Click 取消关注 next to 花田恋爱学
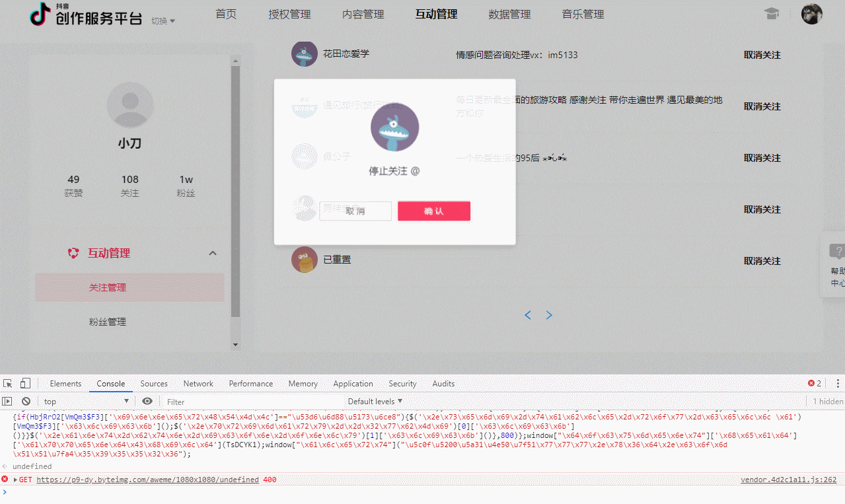Viewport: 845px width, 504px height. click(x=761, y=55)
